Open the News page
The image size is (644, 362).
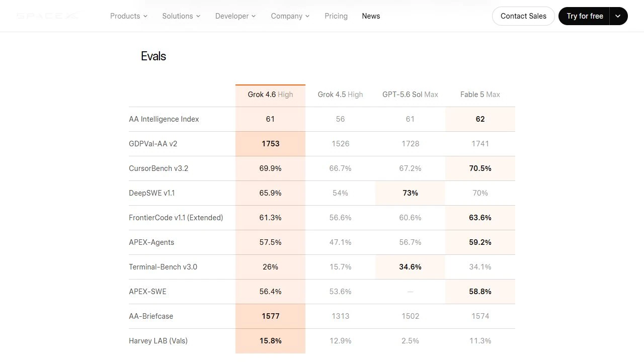pos(371,16)
